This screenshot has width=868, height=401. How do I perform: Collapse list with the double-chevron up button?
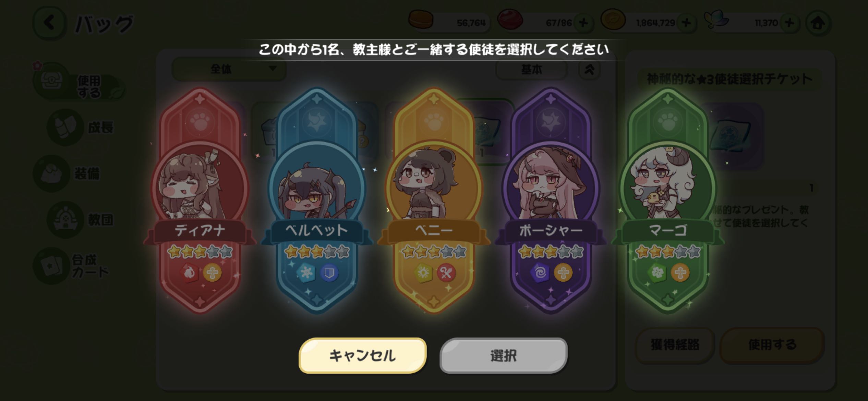tap(589, 70)
